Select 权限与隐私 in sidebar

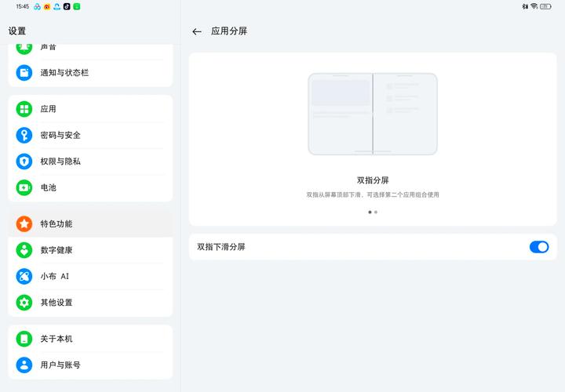(90, 162)
